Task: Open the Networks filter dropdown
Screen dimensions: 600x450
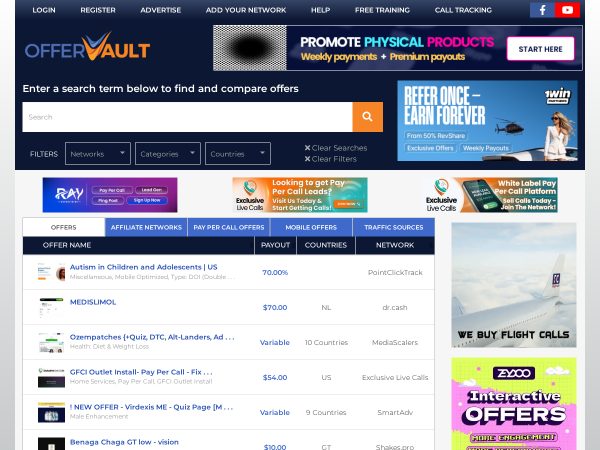Action: [98, 153]
